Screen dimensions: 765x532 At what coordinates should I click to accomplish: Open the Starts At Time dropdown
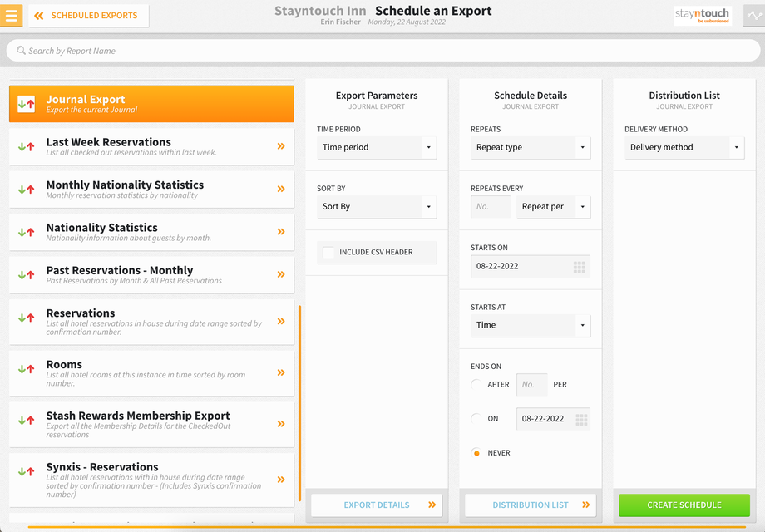pos(531,325)
